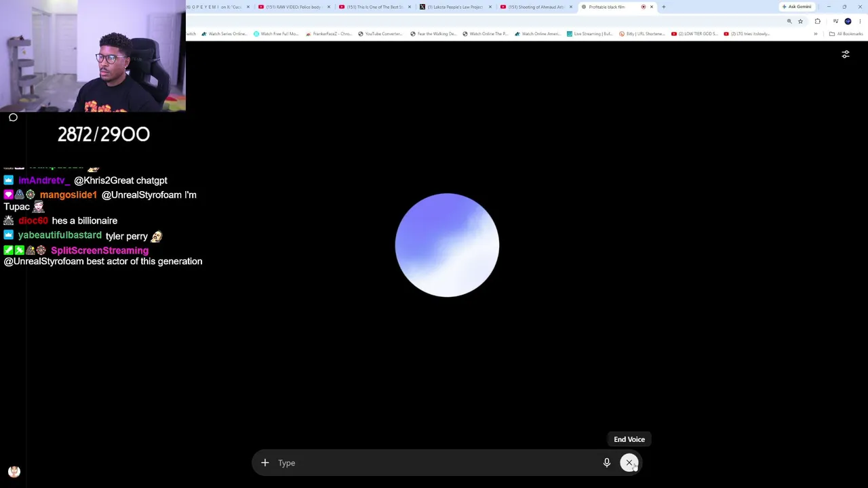Open voice settings sliders icon

click(x=846, y=54)
